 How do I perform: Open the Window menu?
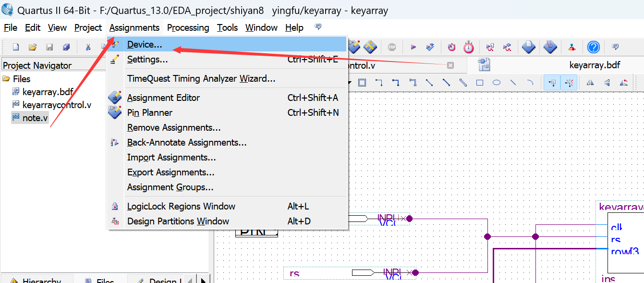(x=261, y=27)
